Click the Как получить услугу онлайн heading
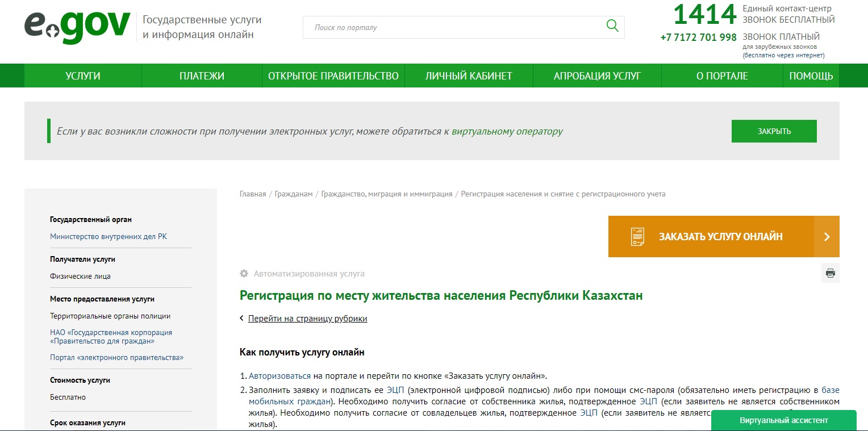 [302, 353]
